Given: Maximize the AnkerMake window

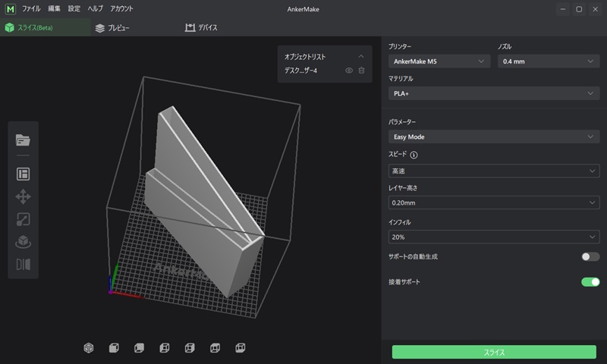Looking at the screenshot, I should point(579,9).
